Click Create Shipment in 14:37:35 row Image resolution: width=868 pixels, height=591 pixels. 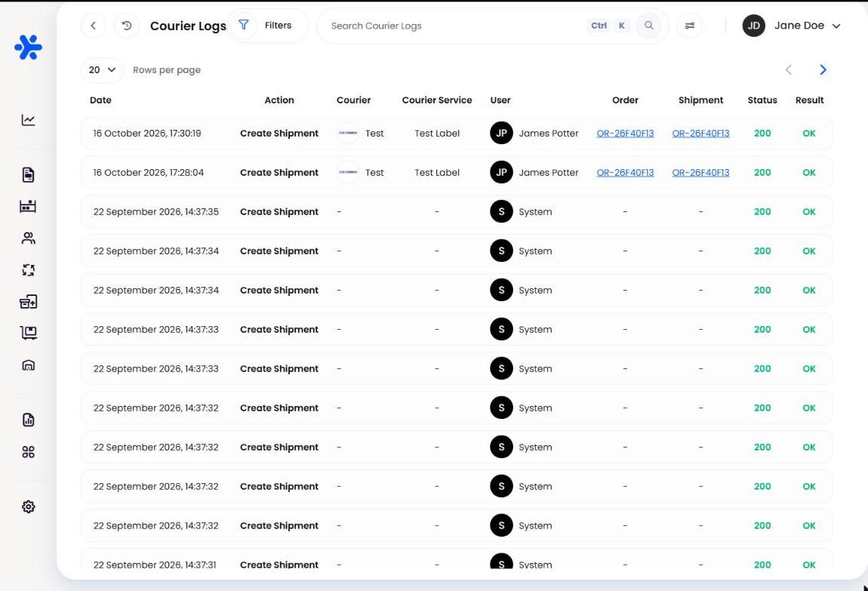tap(279, 212)
